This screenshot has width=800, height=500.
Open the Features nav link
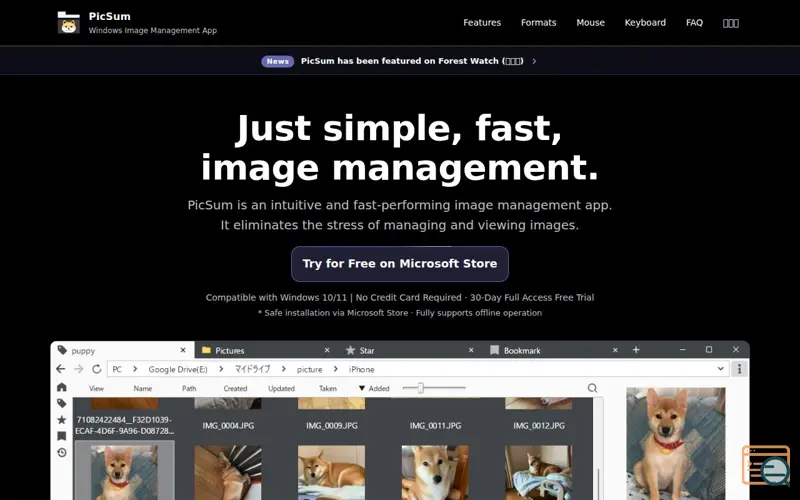coord(482,22)
